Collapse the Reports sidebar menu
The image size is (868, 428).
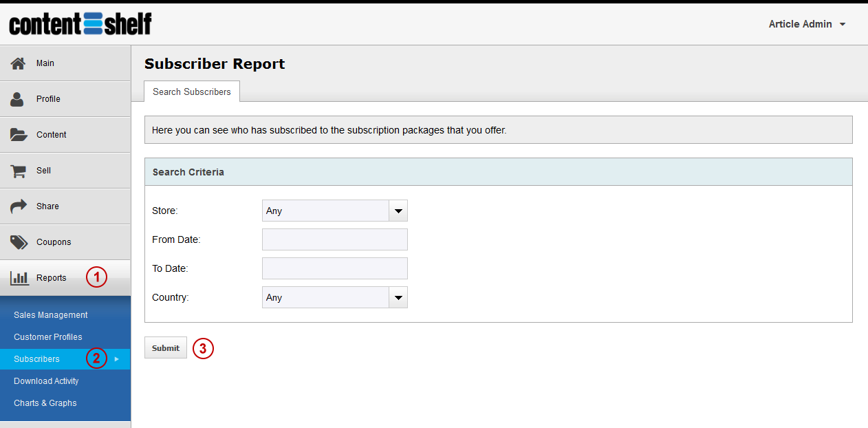65,278
